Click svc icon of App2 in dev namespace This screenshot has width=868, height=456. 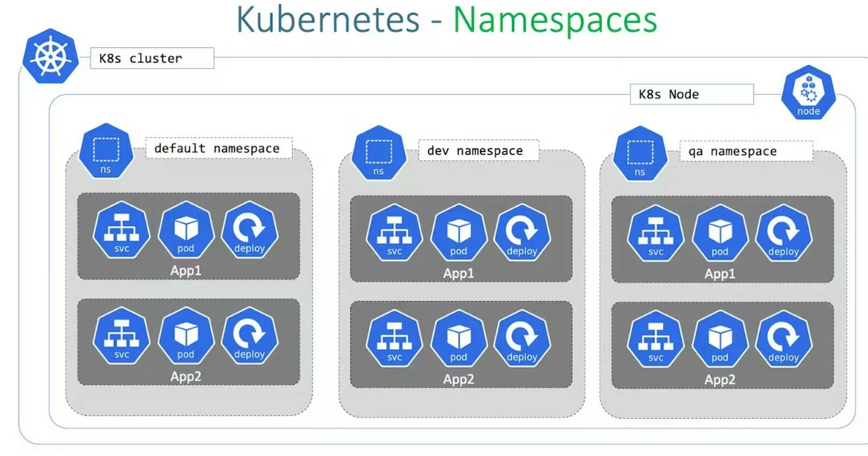pyautogui.click(x=394, y=338)
